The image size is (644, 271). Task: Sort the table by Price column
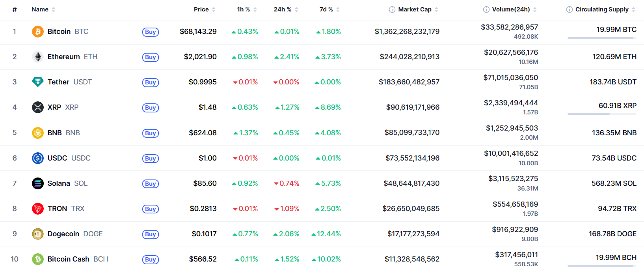point(205,9)
